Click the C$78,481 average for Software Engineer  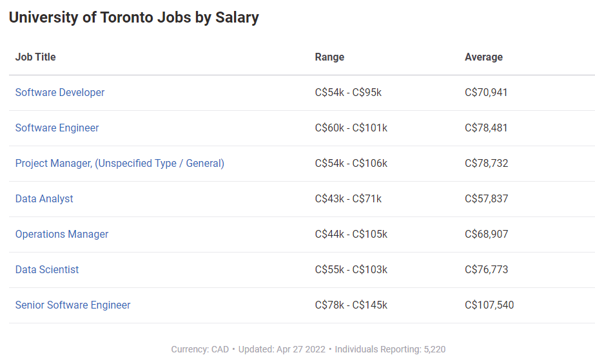pos(486,128)
